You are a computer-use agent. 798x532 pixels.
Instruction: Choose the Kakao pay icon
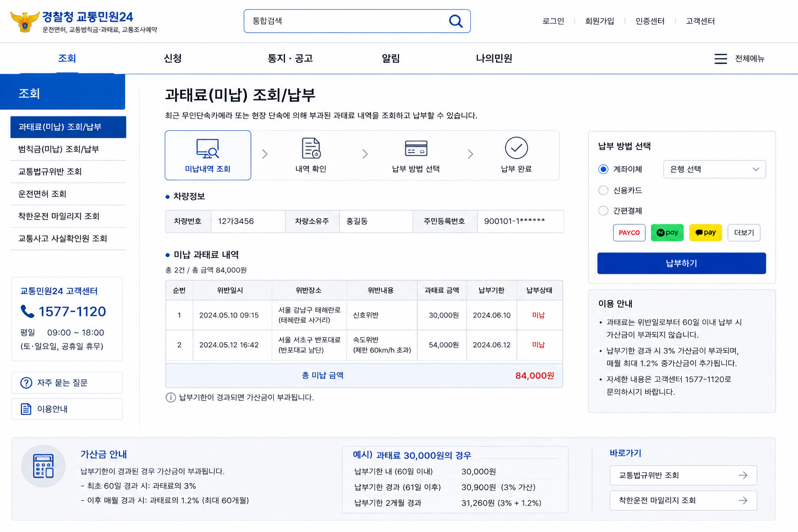(x=706, y=232)
